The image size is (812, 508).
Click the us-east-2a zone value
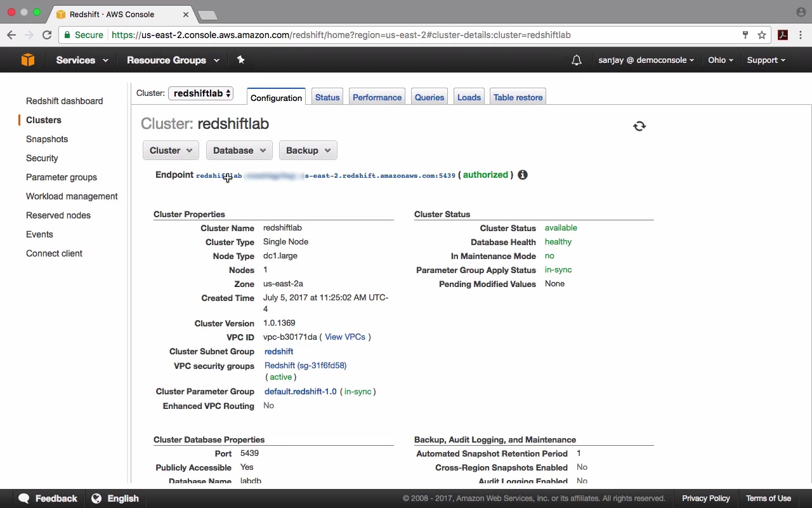coord(283,284)
